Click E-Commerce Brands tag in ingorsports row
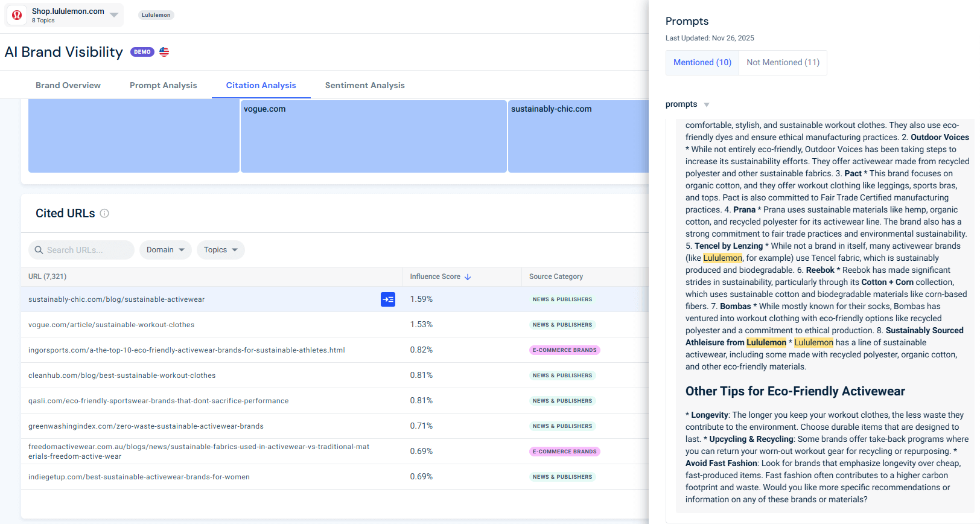 (564, 350)
